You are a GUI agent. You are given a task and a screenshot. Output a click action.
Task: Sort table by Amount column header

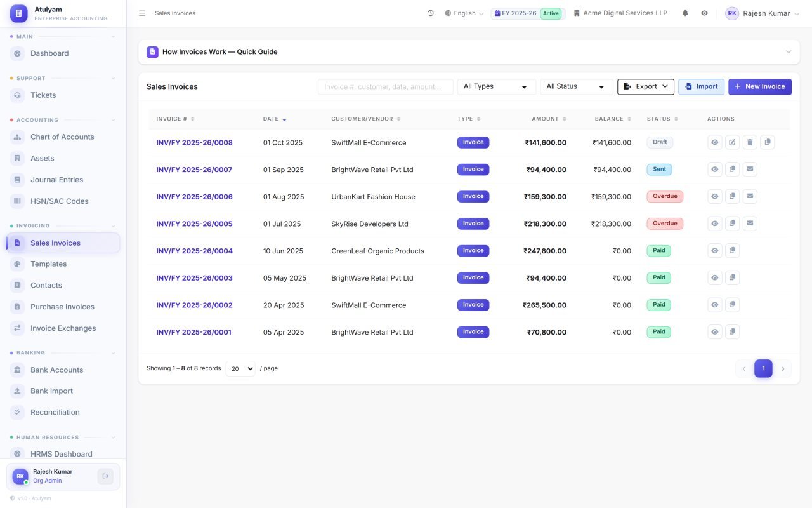549,119
